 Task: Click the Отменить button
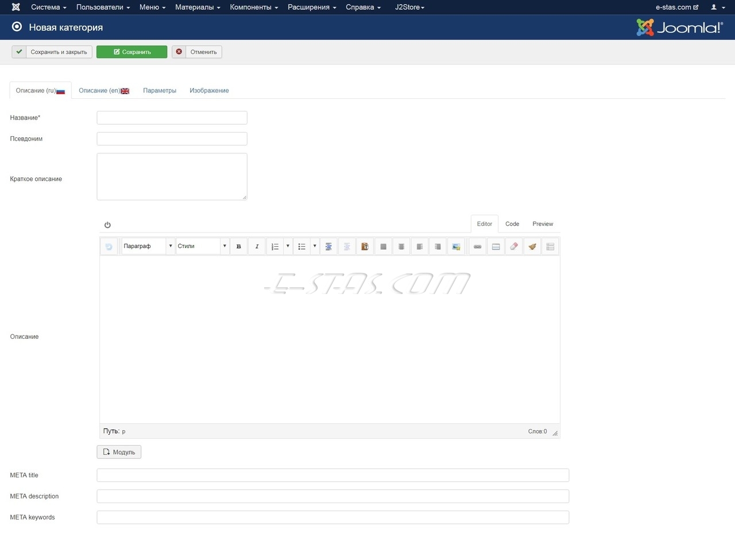click(x=197, y=52)
